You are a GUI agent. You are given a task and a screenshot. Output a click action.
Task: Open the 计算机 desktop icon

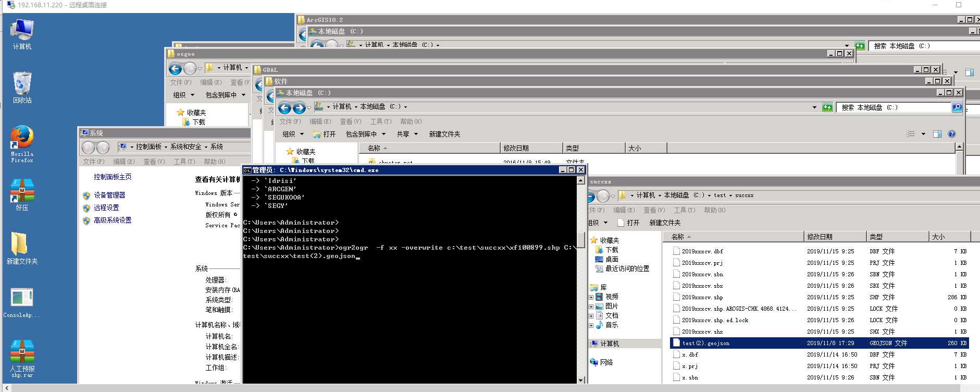pyautogui.click(x=22, y=34)
